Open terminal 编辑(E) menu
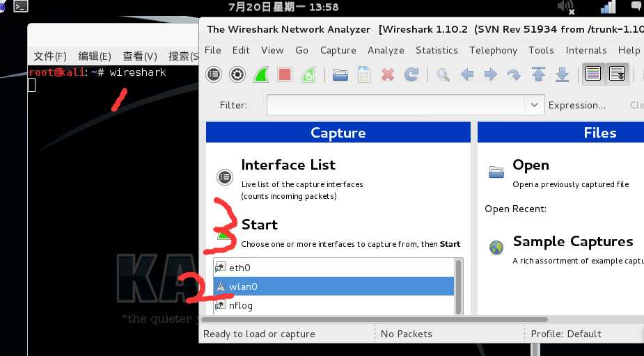This screenshot has height=356, width=644. (x=95, y=56)
